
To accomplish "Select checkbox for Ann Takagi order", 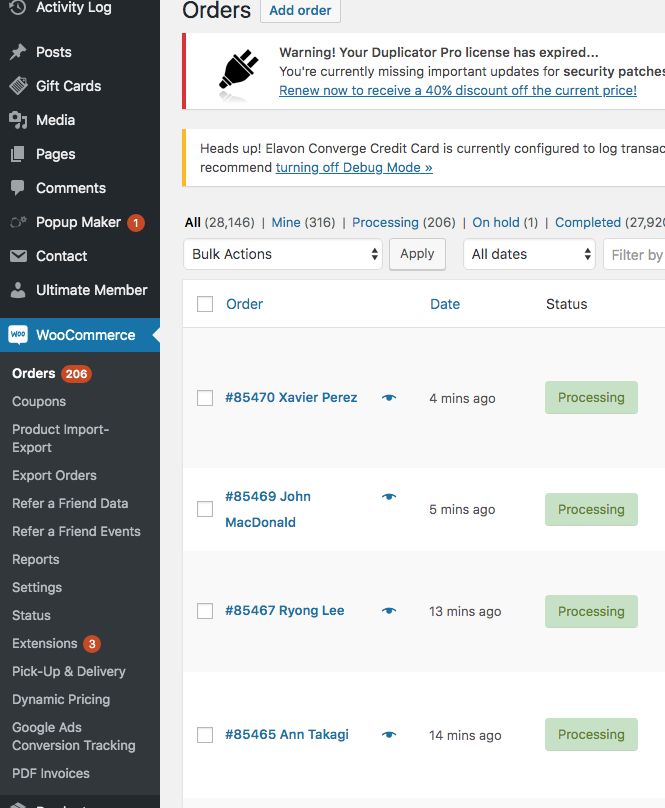I will [205, 735].
